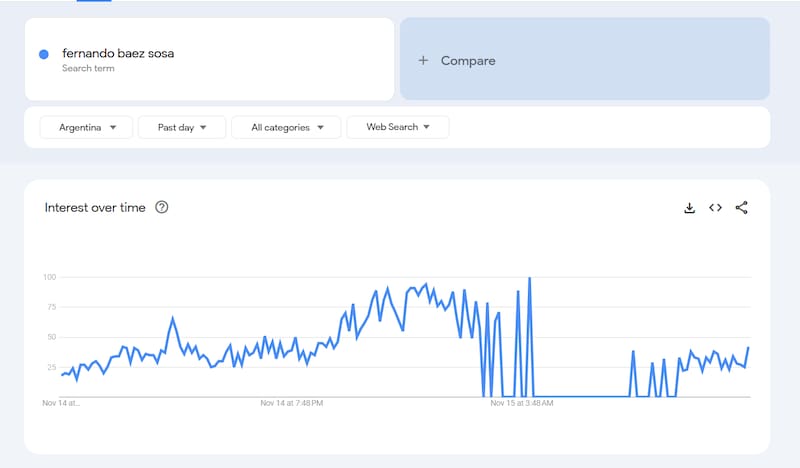
Task: Click the Nov 14 at 7:48 PM axis label
Action: pos(292,403)
